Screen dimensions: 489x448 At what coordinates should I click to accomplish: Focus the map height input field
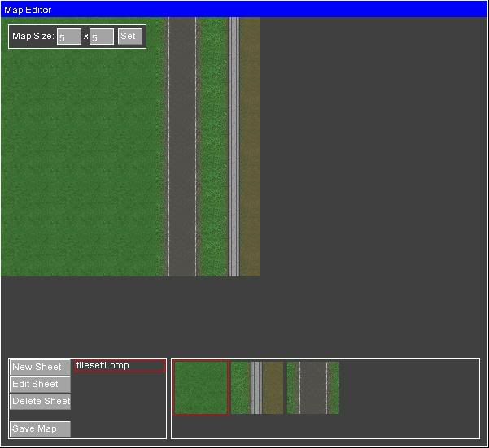pos(102,37)
